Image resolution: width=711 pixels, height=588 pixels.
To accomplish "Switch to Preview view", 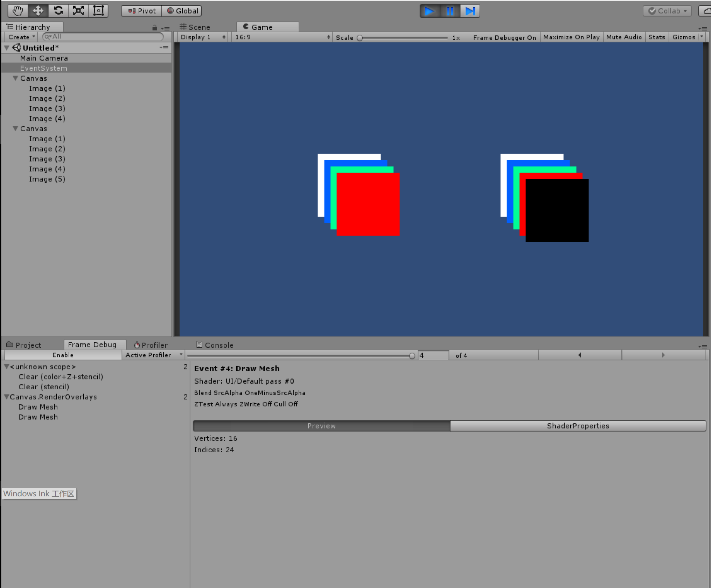I will 321,426.
